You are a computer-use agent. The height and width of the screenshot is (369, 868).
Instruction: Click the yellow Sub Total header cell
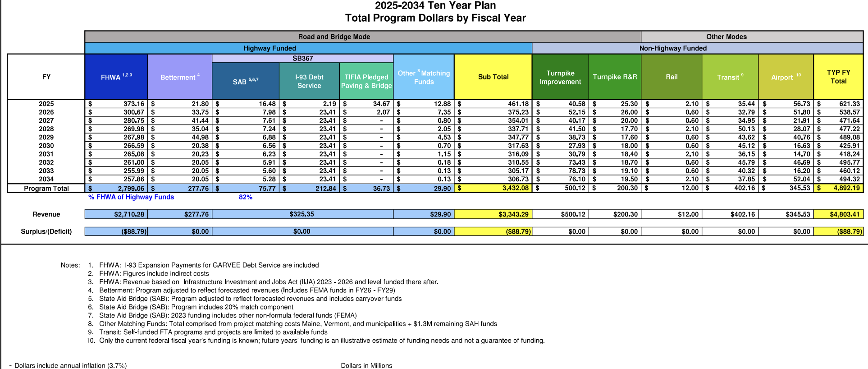[x=493, y=77]
